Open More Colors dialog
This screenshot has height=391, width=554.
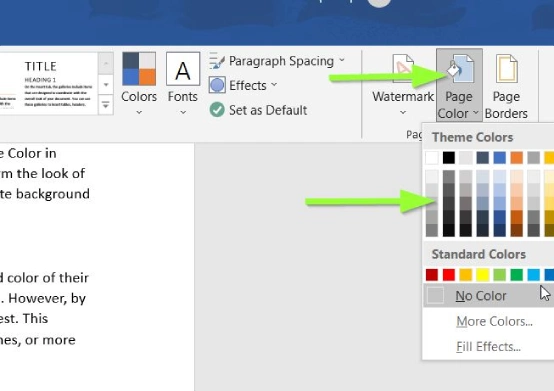pos(494,321)
